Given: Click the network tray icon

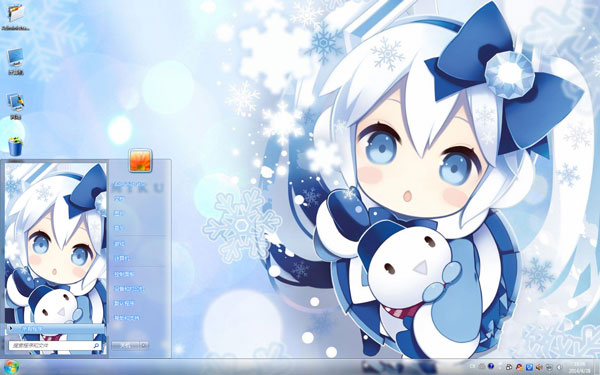Looking at the screenshot, I should pyautogui.click(x=549, y=367).
